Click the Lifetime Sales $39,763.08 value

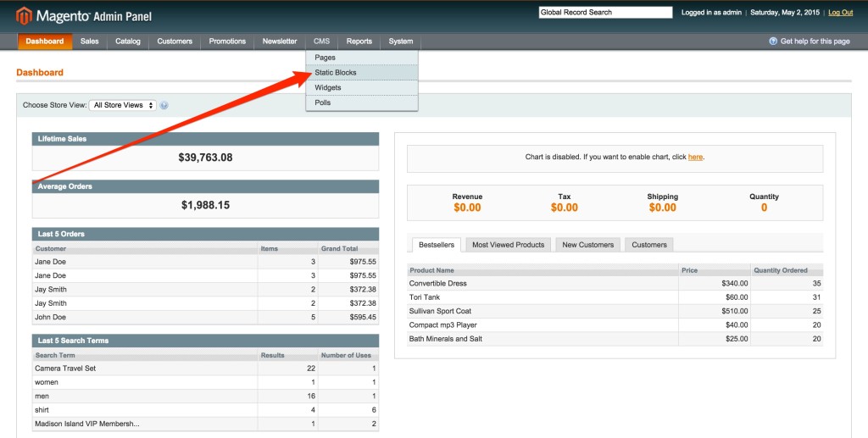pos(205,158)
